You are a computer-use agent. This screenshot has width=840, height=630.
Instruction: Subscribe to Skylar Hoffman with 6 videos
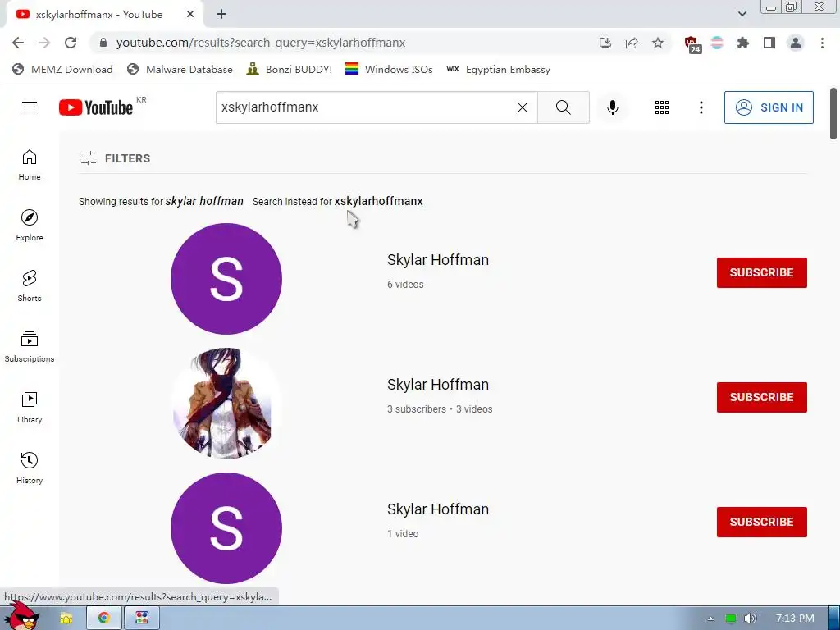tap(761, 272)
